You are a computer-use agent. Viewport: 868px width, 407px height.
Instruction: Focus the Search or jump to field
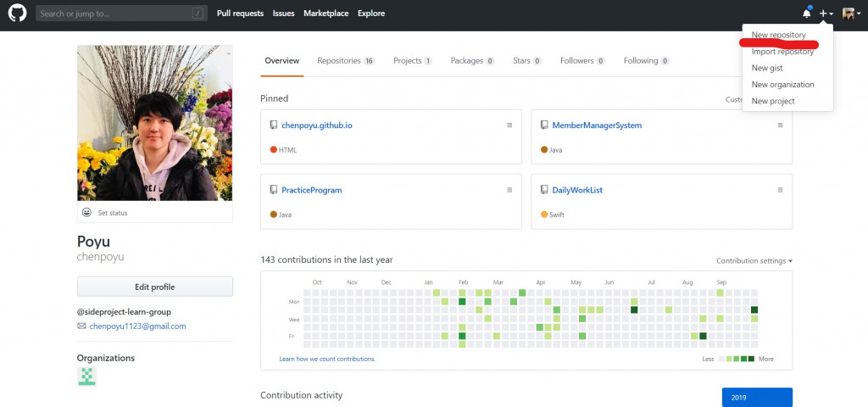pyautogui.click(x=114, y=14)
